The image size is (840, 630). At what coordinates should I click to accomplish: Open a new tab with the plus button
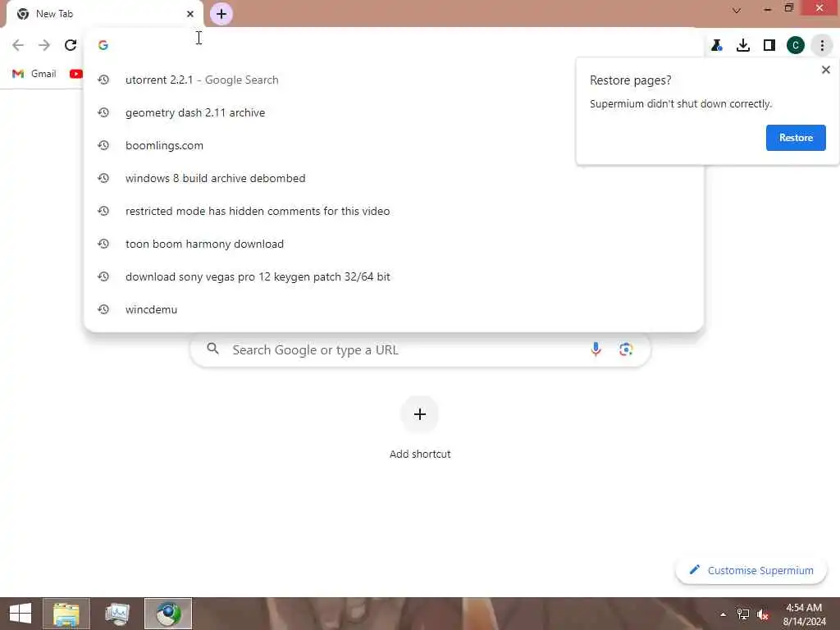tap(221, 14)
